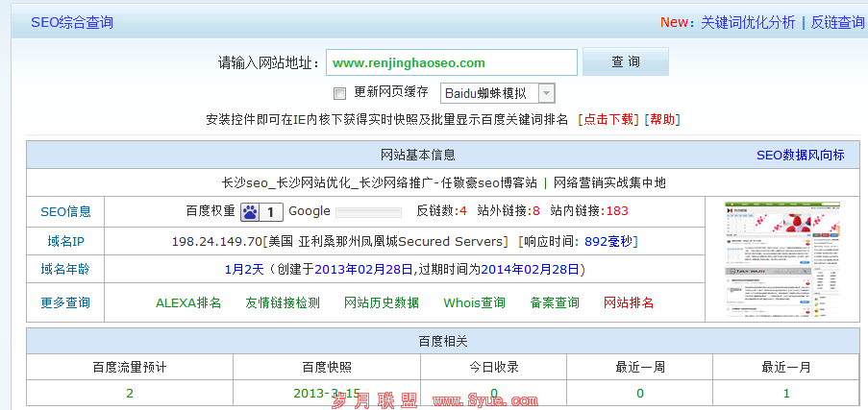Screen dimensions: 868x410
Task: Focus the website address input field
Action: pyautogui.click(x=451, y=62)
